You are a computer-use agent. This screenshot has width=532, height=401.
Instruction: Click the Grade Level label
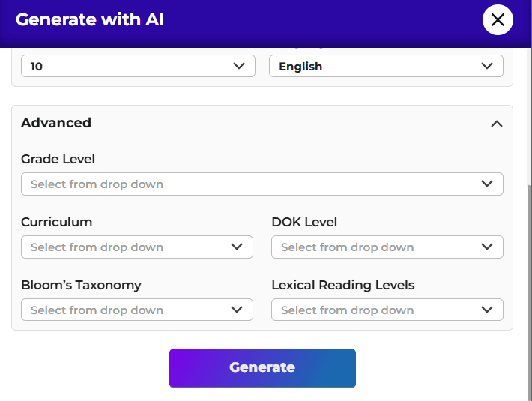coord(58,159)
